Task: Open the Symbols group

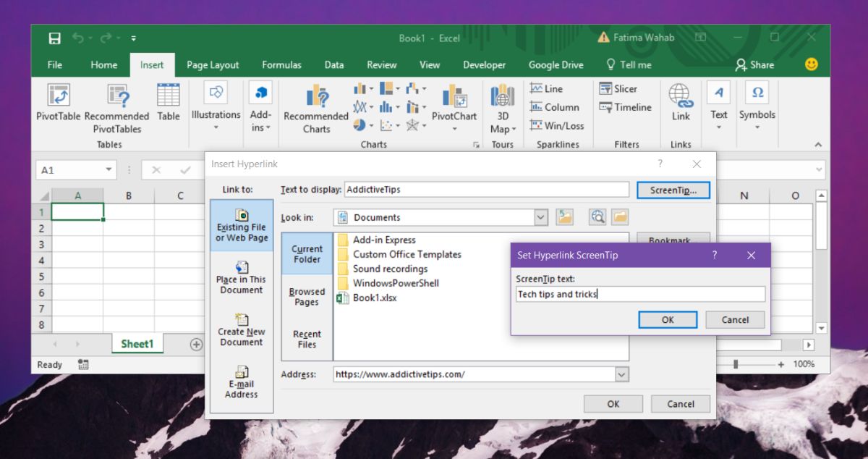Action: pos(757,107)
